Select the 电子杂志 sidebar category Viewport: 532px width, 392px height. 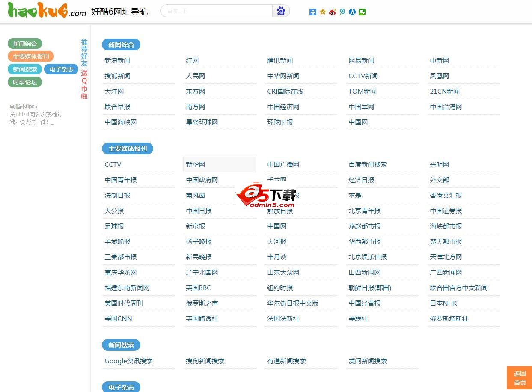(61, 69)
